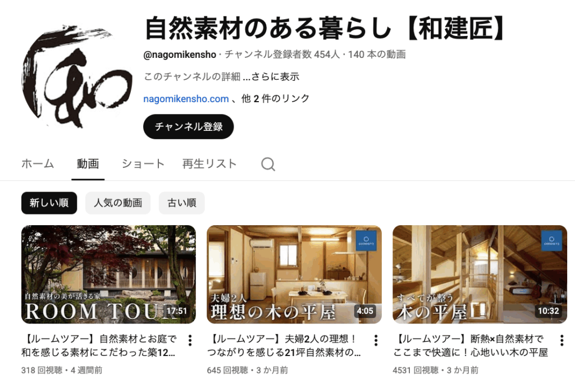Click the channel search magnifier icon
The height and width of the screenshot is (392, 575).
pos(268,164)
